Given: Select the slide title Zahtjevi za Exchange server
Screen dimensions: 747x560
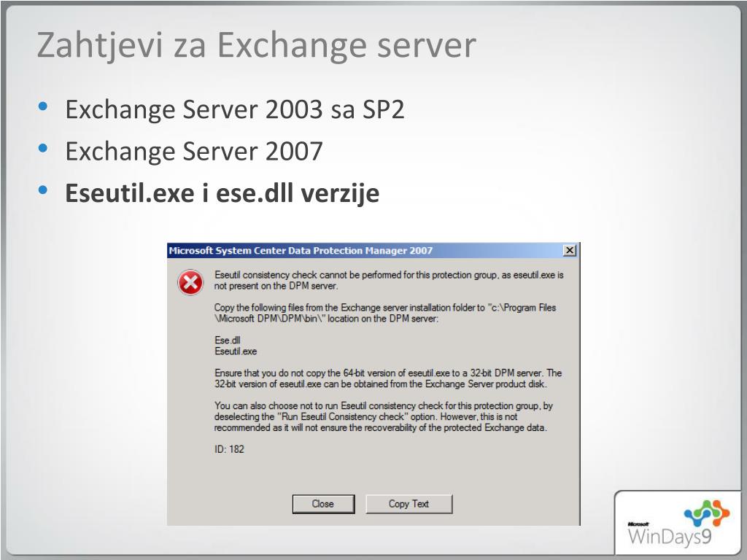Looking at the screenshot, I should coord(256,46).
